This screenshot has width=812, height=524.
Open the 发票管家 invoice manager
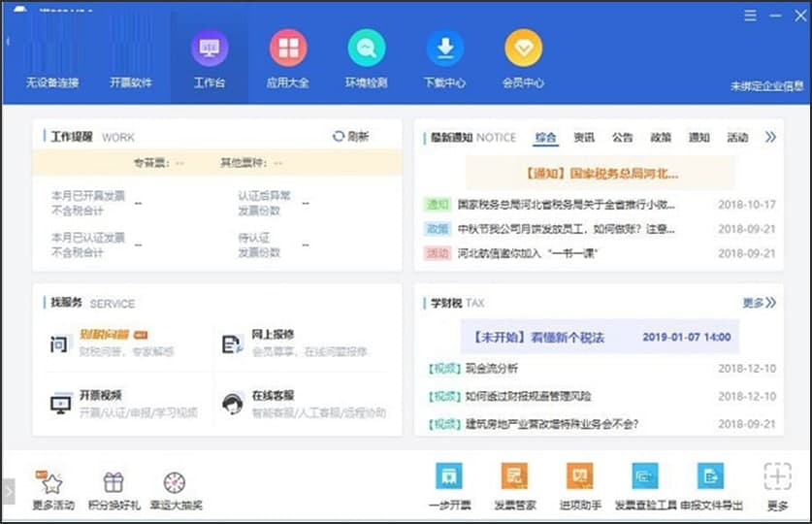tap(515, 476)
